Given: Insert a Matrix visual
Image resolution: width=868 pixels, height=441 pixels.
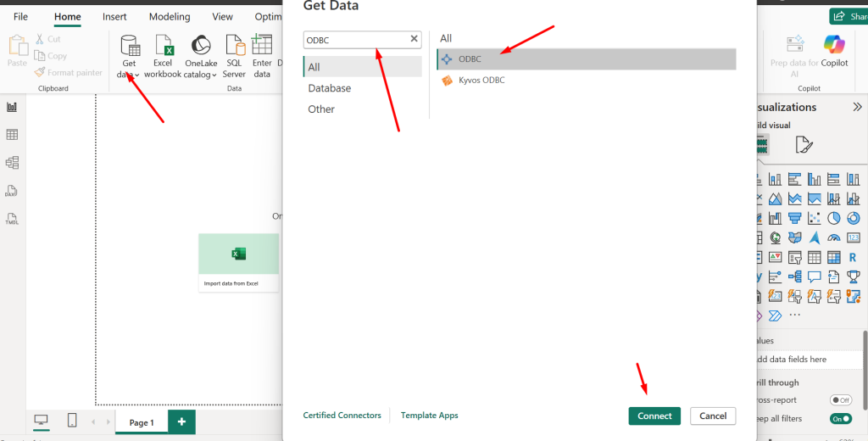Looking at the screenshot, I should click(x=834, y=257).
